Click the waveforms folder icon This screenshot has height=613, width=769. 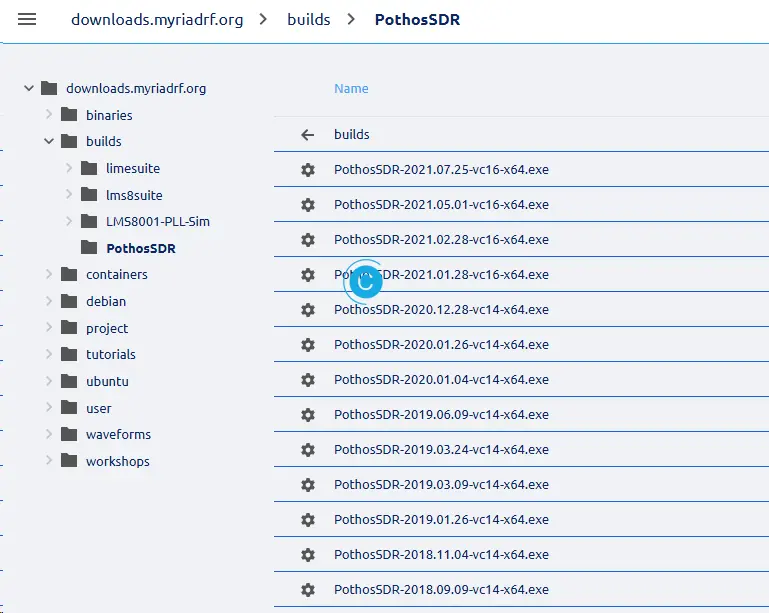click(69, 434)
